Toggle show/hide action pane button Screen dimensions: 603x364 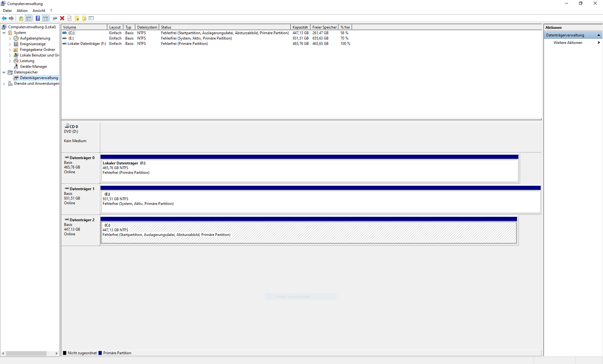[x=46, y=18]
